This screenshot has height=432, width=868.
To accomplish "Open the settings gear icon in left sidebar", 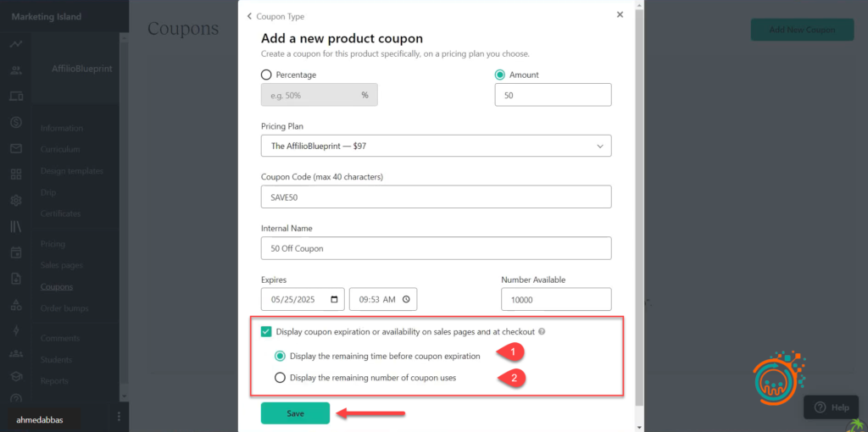I will click(16, 201).
